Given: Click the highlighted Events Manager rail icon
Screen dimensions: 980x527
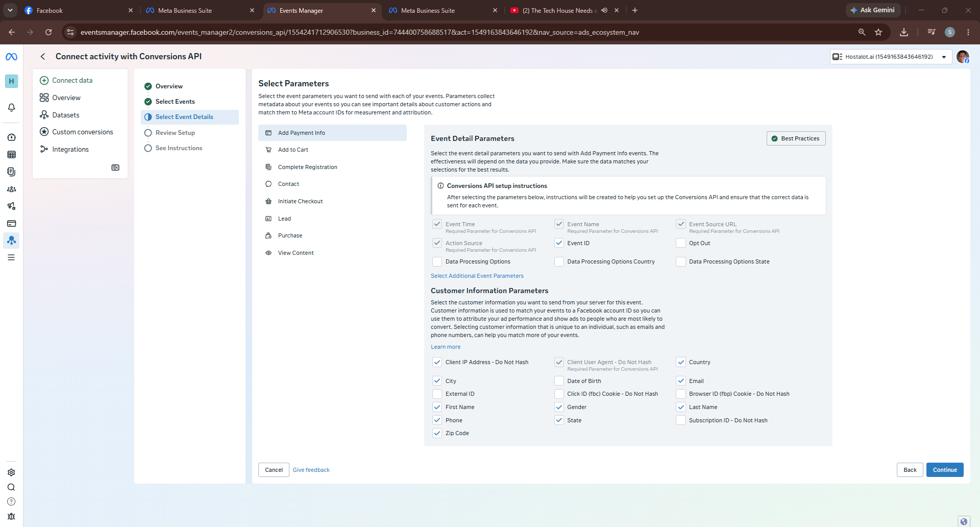Looking at the screenshot, I should coord(11,240).
